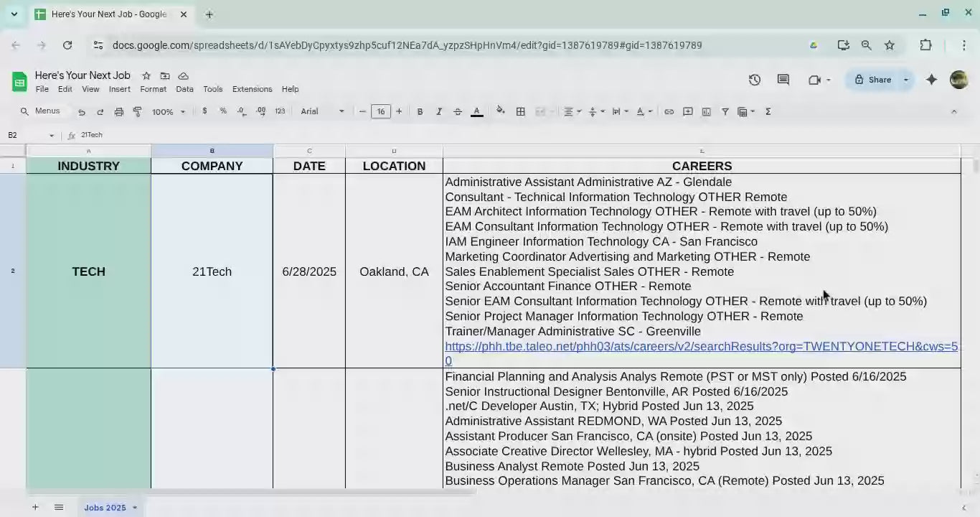Click the Redo icon in the toolbar

[100, 112]
